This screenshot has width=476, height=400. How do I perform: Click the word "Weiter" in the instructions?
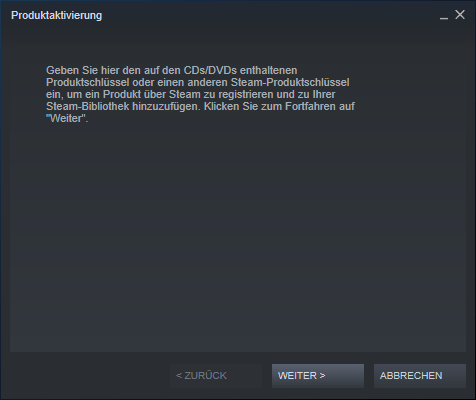66,118
